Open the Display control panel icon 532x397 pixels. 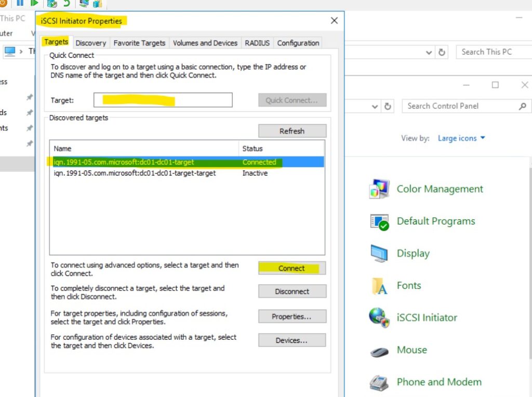point(379,254)
